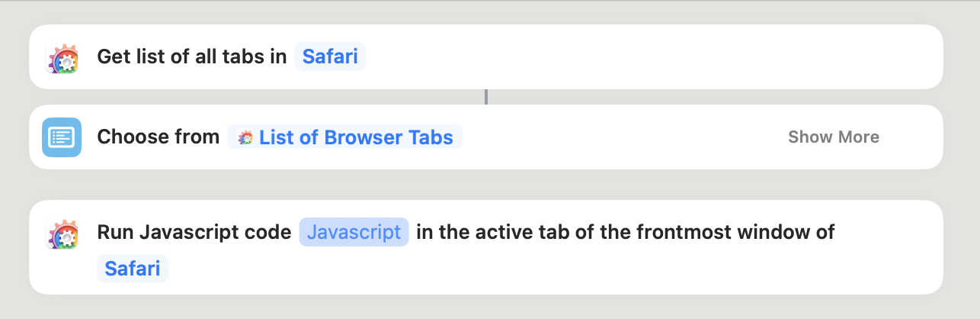Click blank space left of Show More button
The image size is (980, 319).
tap(625, 137)
